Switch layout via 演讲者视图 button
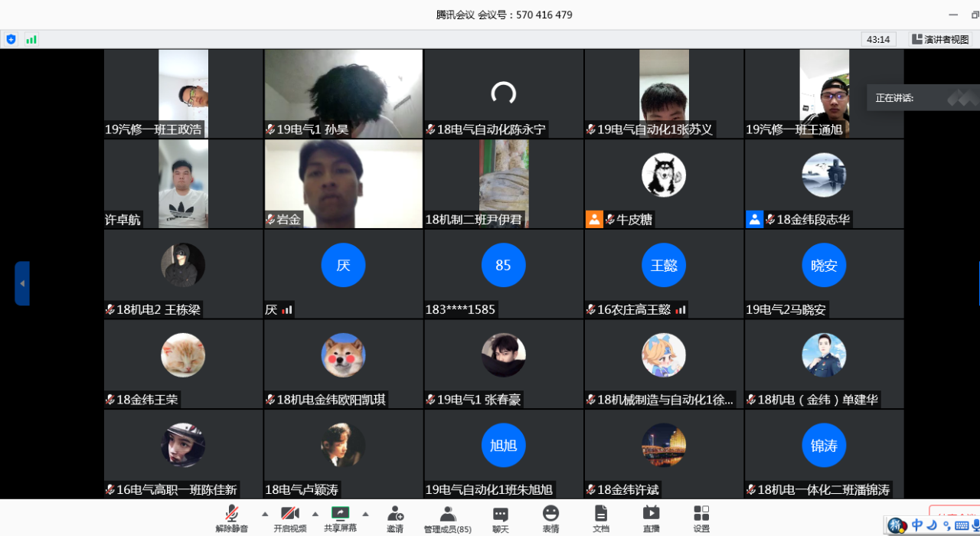This screenshot has height=536, width=980. 941,39
